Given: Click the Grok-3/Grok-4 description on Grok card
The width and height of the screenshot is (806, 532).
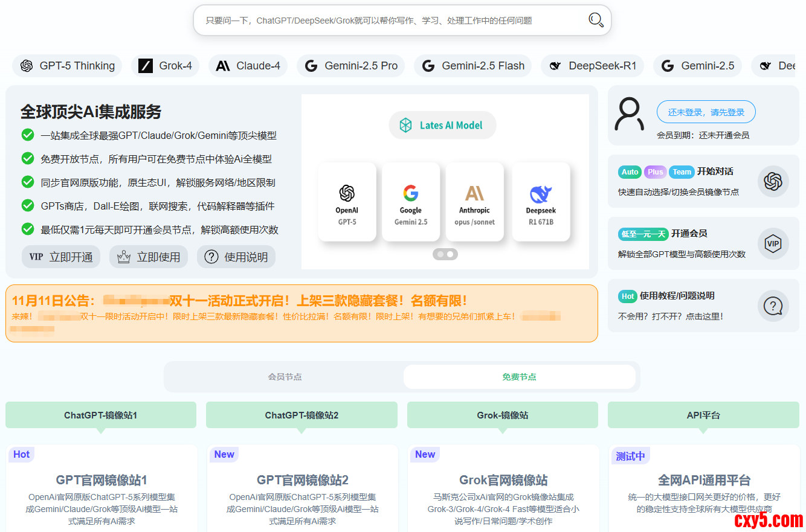Looking at the screenshot, I should point(503,509).
